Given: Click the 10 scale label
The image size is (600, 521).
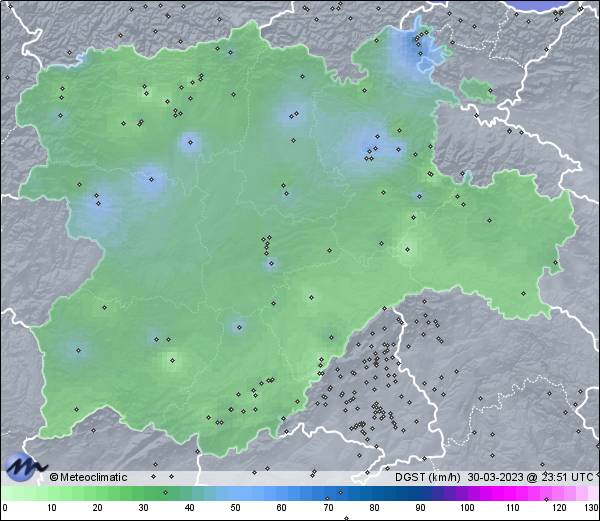Looking at the screenshot, I should click(52, 508).
